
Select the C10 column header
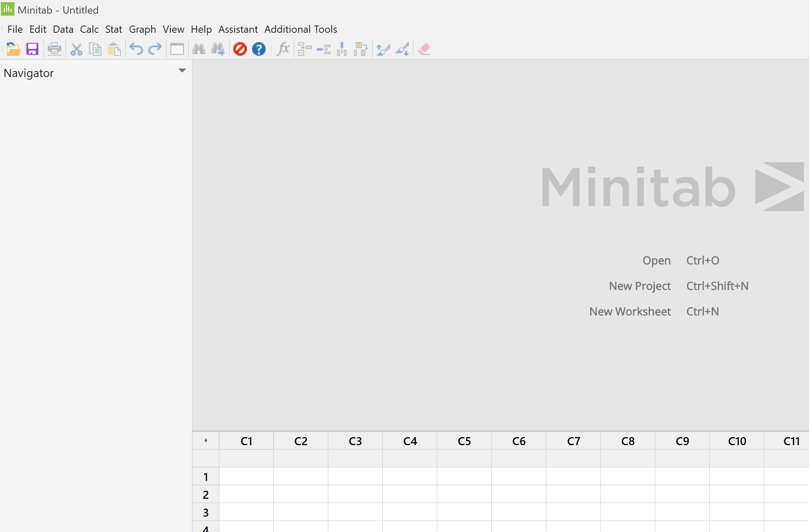pos(737,441)
